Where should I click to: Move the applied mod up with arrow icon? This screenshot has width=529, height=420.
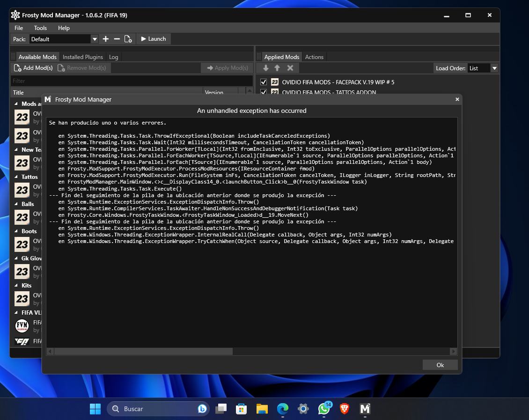click(277, 68)
